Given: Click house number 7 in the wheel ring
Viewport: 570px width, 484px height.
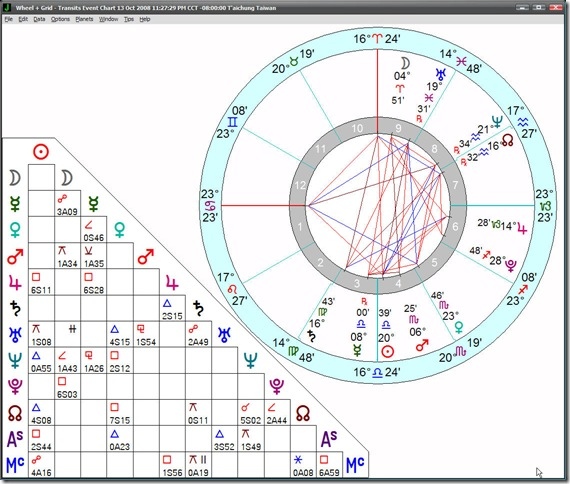Looking at the screenshot, I should pos(455,185).
